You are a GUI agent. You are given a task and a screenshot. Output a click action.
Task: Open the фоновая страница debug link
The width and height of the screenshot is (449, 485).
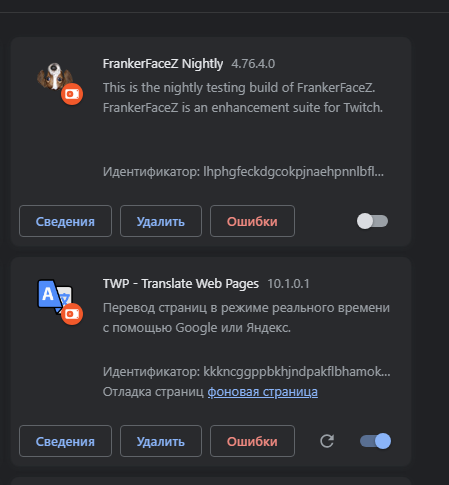click(x=263, y=392)
